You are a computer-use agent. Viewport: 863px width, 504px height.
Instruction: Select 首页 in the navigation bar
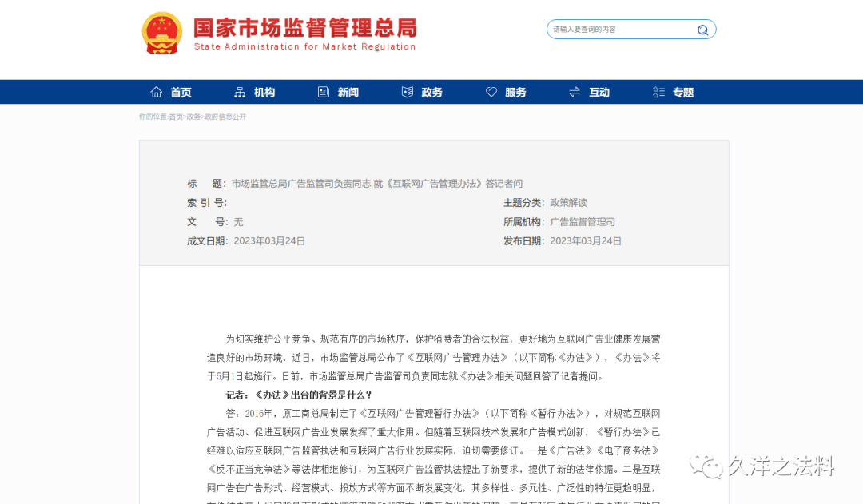pos(181,91)
